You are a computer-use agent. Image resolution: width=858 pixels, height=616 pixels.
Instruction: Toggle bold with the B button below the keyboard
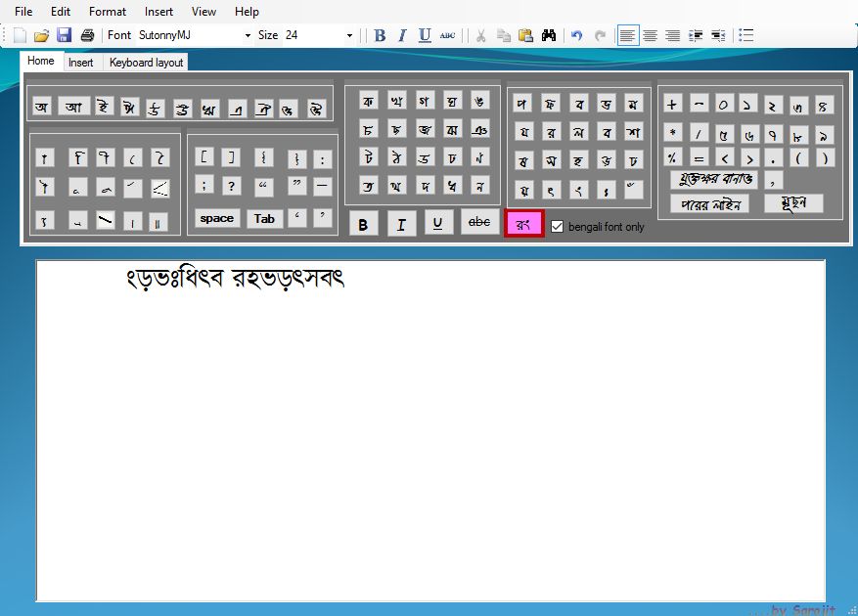363,223
